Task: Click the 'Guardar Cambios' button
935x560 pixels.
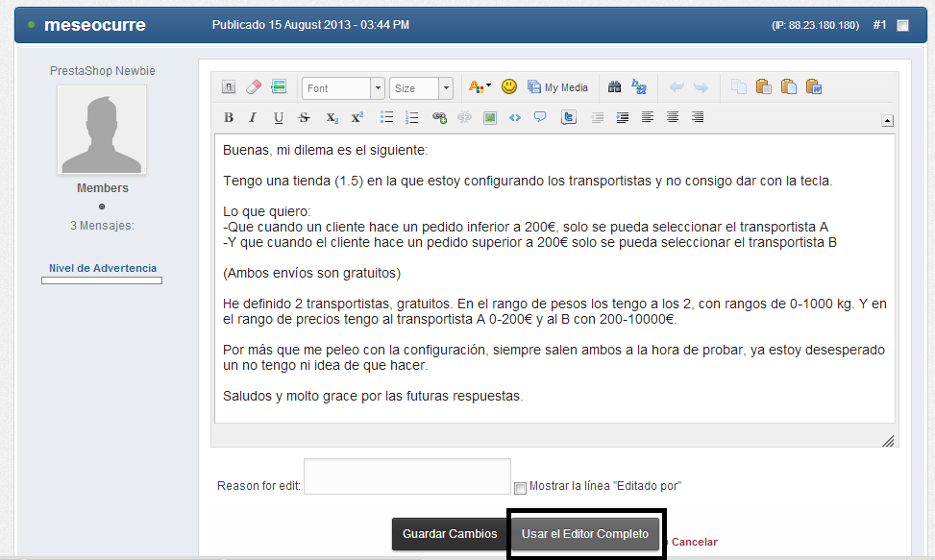Action: point(450,534)
